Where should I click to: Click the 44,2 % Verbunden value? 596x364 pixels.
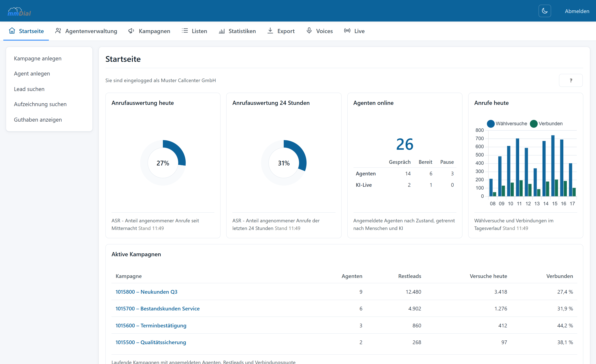click(565, 325)
